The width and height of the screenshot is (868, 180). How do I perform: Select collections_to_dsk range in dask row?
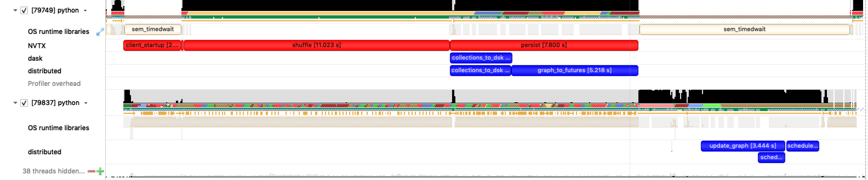481,58
